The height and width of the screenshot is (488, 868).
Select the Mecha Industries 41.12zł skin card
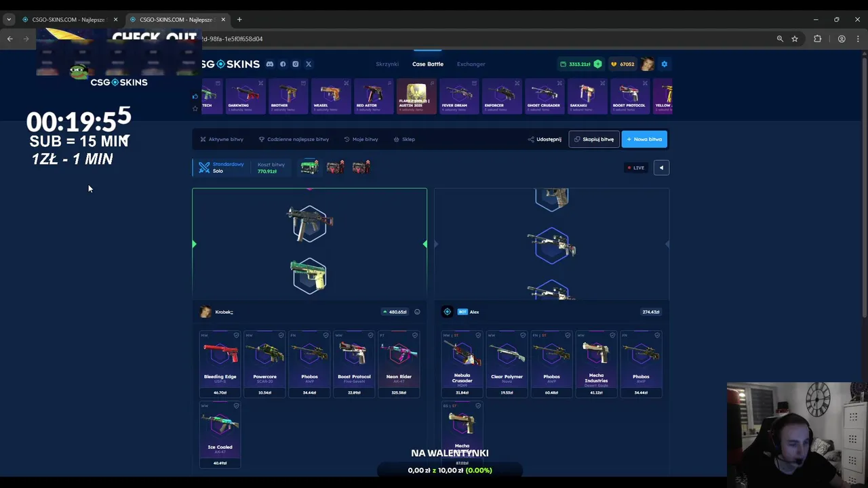point(596,364)
